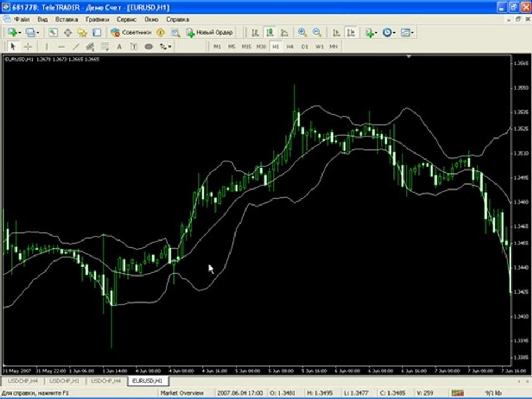This screenshot has width=532, height=399.
Task: Open the Справка menu
Action: 178,19
